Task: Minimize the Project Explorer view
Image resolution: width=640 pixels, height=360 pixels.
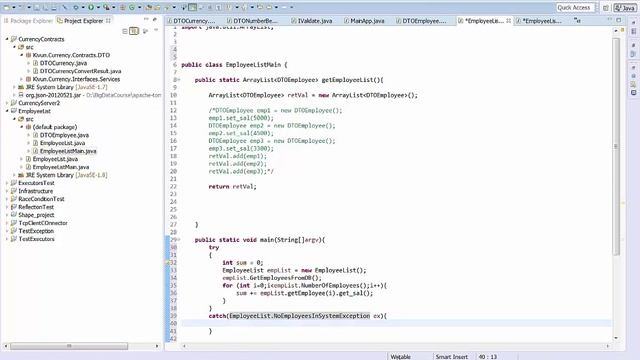Action: click(x=146, y=19)
